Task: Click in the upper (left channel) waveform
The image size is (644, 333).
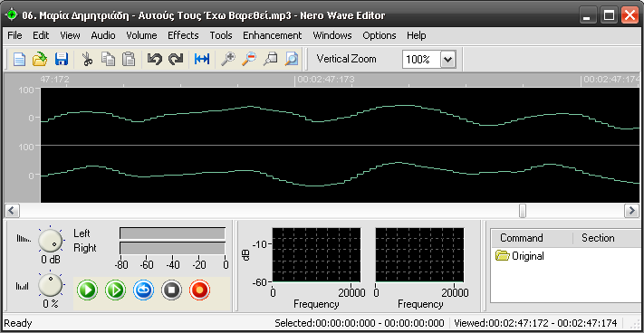Action: point(340,116)
